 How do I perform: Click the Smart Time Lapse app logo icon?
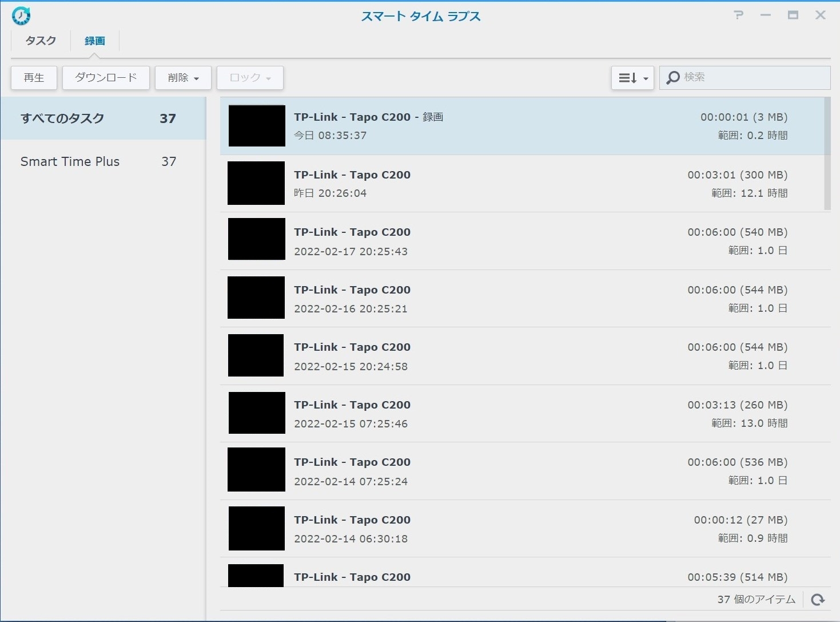(x=21, y=16)
